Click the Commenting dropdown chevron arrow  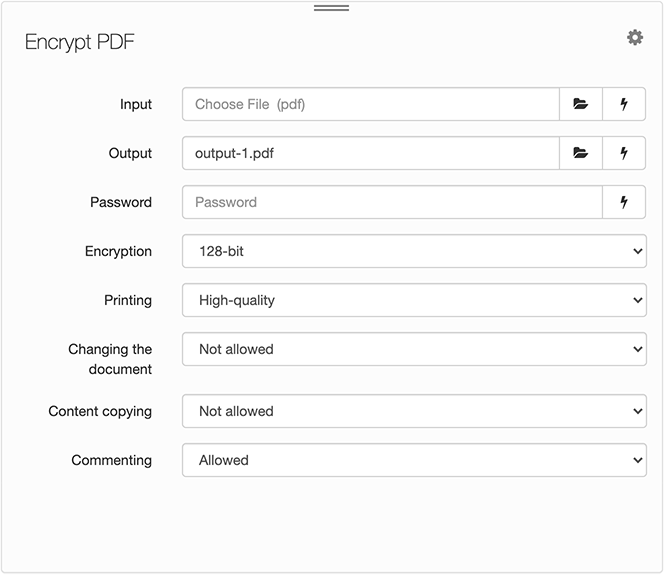(638, 460)
